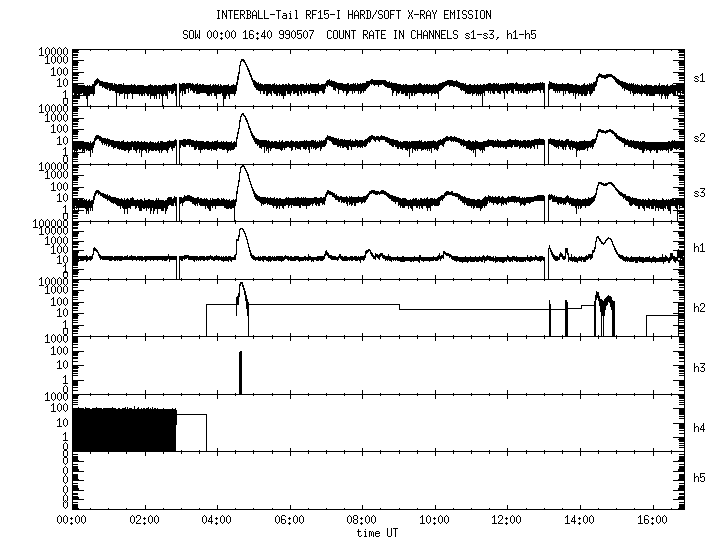Image resolution: width=720 pixels, height=550 pixels.
Task: Click the 02:00 time axis tick label
Action: (x=143, y=521)
